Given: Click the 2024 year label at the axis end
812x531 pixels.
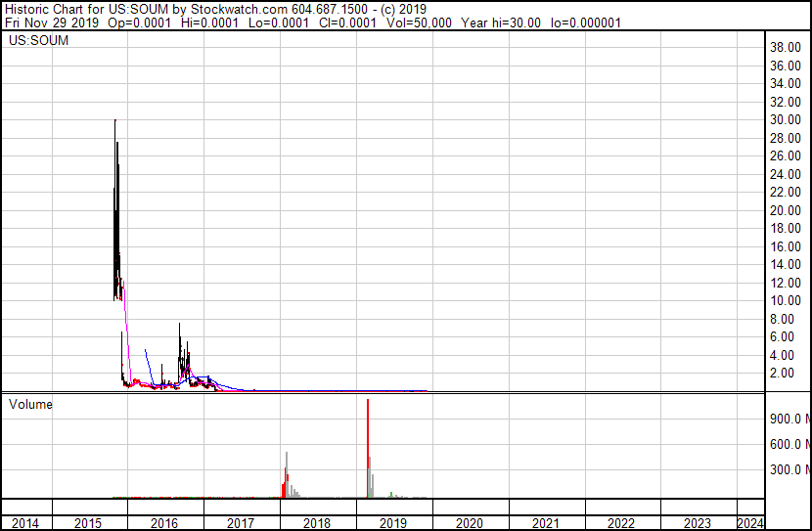Looking at the screenshot, I should [x=749, y=523].
